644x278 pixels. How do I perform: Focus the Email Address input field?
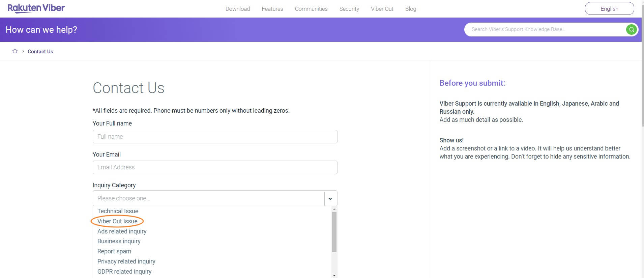[215, 167]
